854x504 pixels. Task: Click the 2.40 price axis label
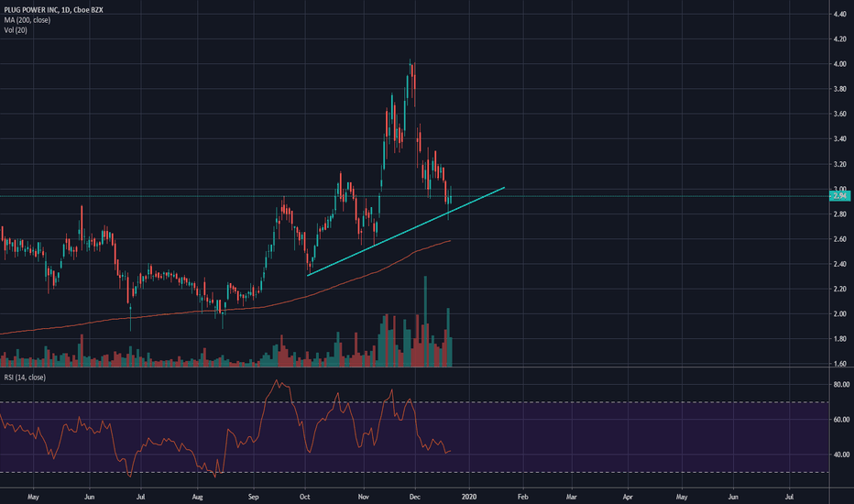pyautogui.click(x=839, y=264)
